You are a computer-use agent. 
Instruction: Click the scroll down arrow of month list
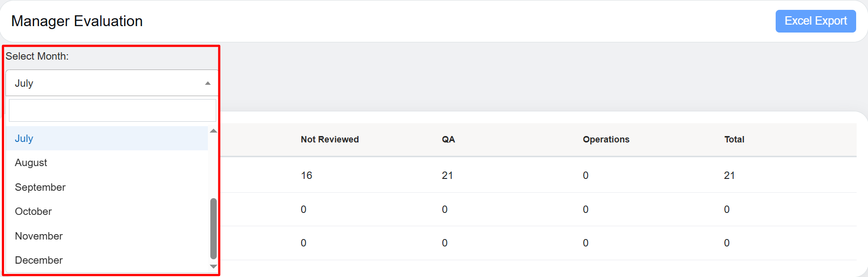[x=213, y=267]
